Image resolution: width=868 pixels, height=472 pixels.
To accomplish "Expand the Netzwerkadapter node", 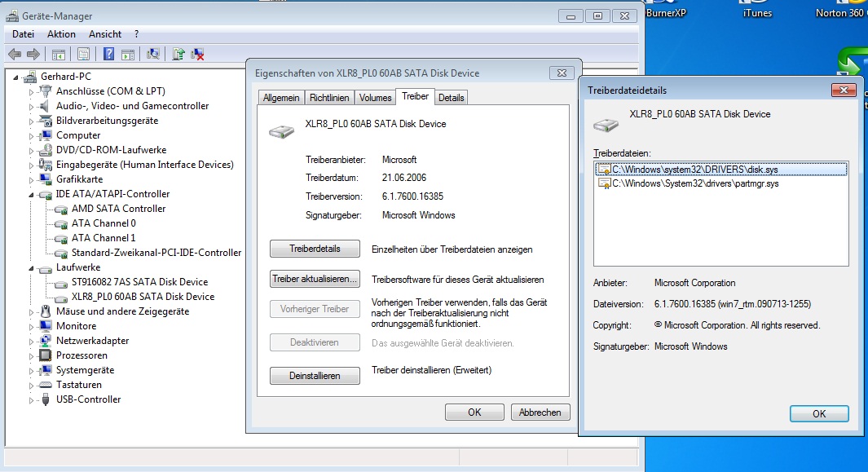I will [x=31, y=342].
